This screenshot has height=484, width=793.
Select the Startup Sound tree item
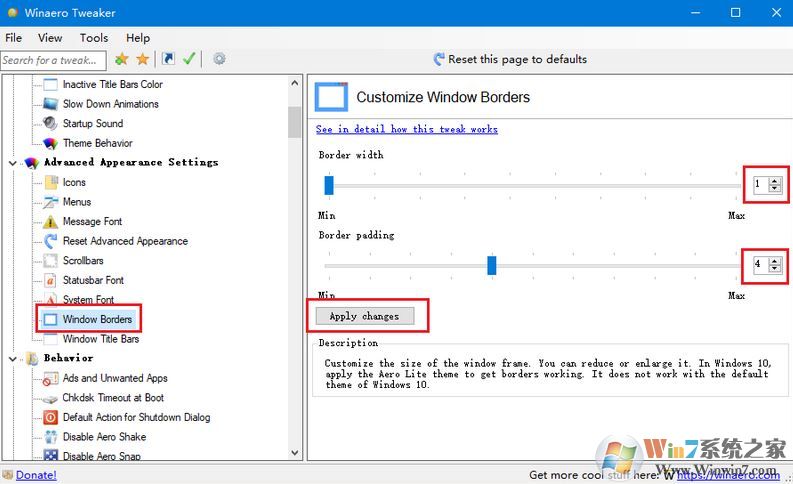pos(92,124)
